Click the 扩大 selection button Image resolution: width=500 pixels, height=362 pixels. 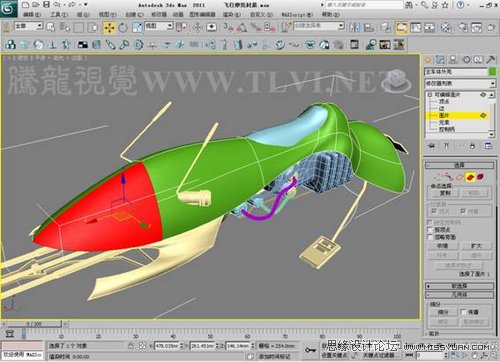[477, 246]
